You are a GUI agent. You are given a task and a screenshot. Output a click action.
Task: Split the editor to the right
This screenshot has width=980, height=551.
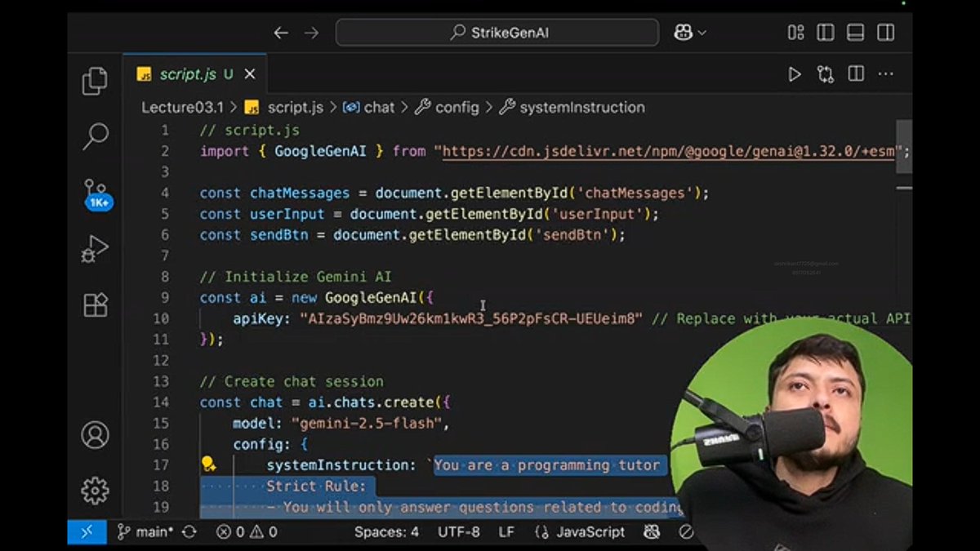(856, 74)
